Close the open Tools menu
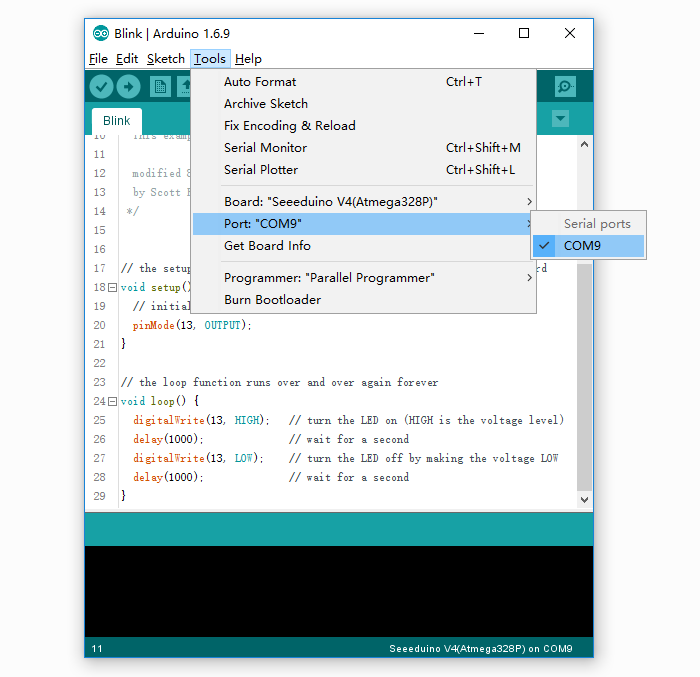This screenshot has width=700, height=677. point(210,59)
